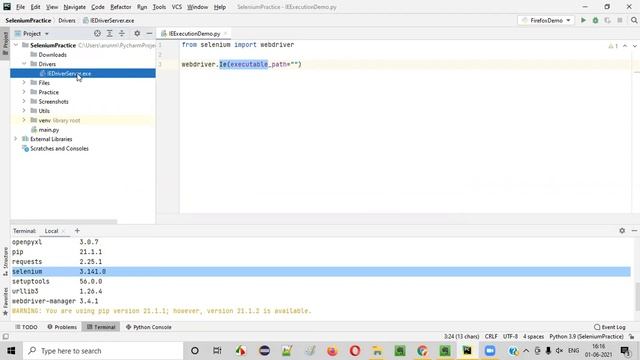
Task: Click Python 3.9 interpreter selector
Action: (586, 337)
